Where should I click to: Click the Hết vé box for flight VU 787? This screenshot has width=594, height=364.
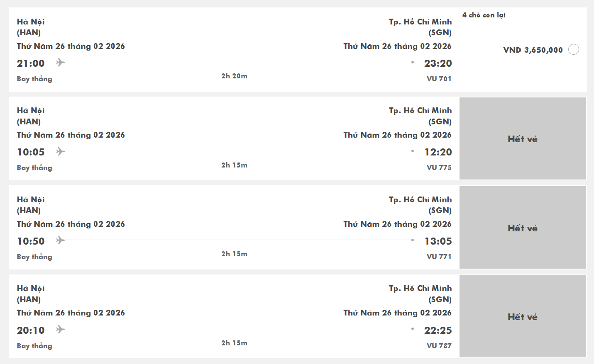(x=523, y=317)
